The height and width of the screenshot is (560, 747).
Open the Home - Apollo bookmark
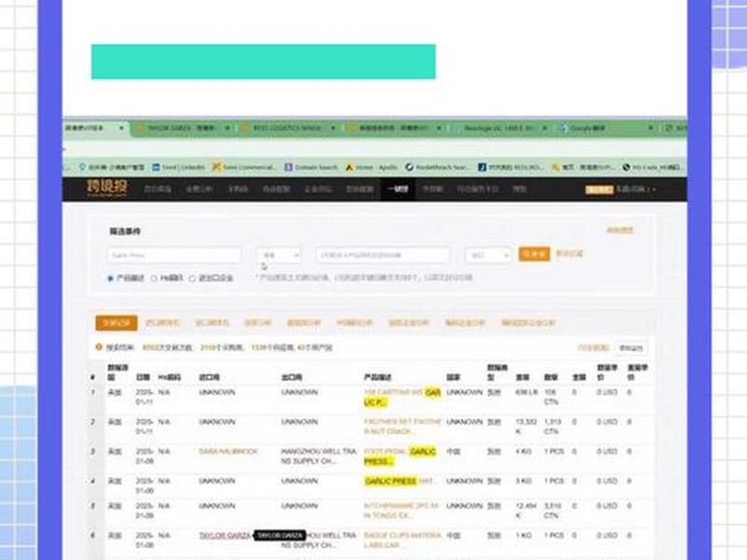pyautogui.click(x=372, y=167)
